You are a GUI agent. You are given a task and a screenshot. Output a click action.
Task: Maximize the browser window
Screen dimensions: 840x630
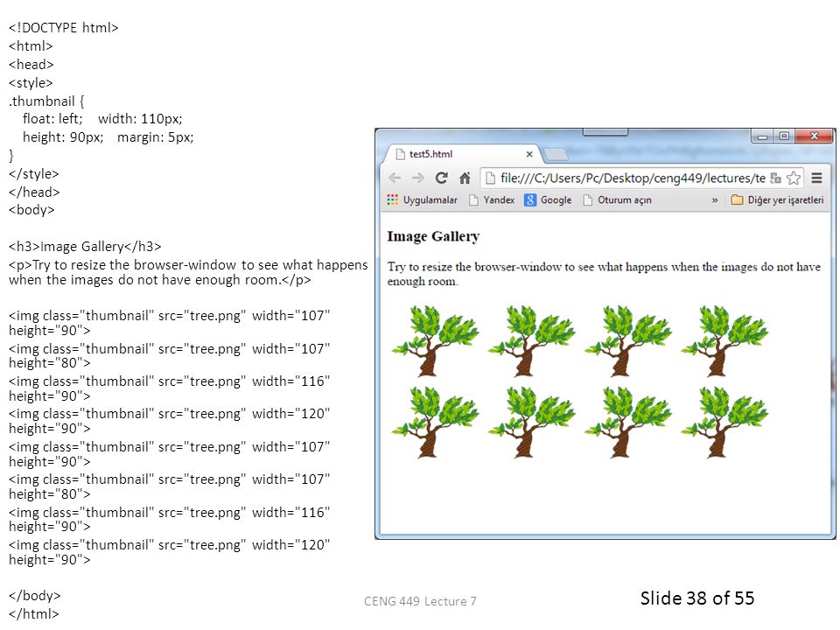pos(784,136)
